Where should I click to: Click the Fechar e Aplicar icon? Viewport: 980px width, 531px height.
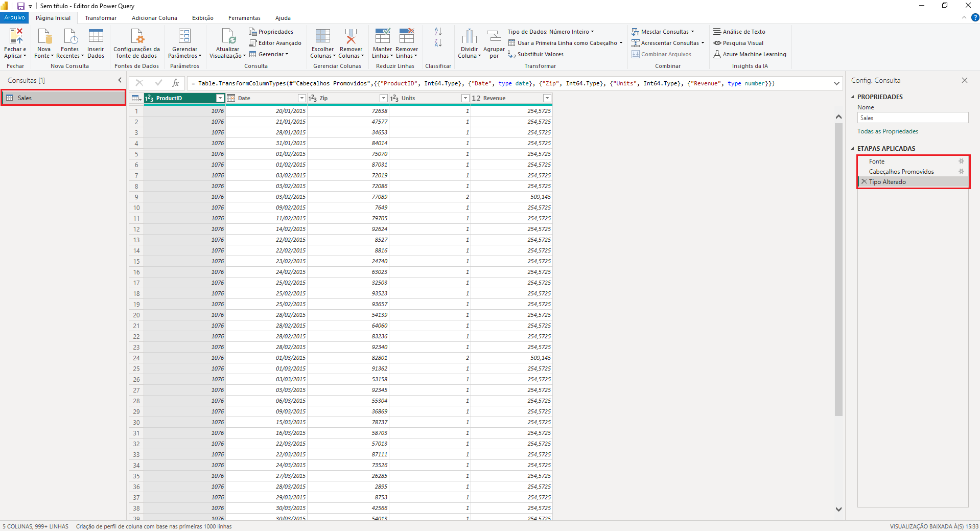(x=15, y=36)
